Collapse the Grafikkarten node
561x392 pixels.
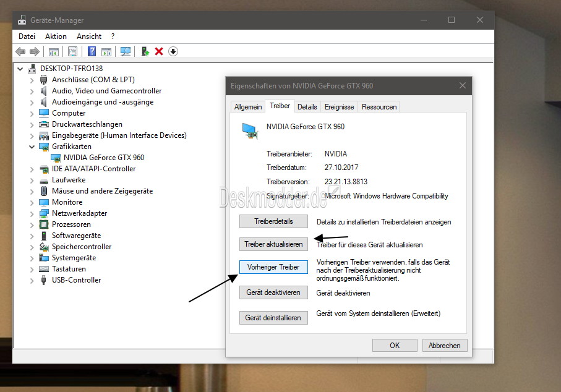[32, 147]
